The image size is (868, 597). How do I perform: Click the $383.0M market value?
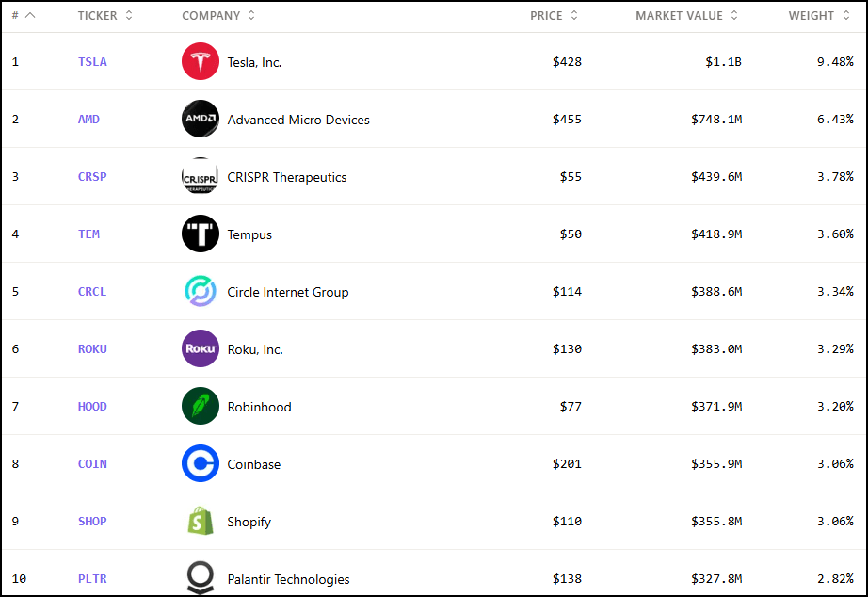tap(716, 349)
